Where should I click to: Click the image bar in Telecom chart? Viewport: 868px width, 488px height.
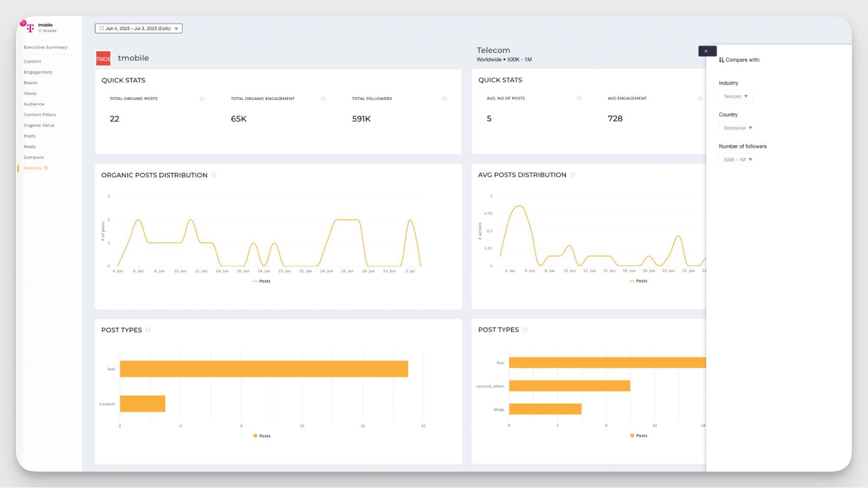point(545,409)
